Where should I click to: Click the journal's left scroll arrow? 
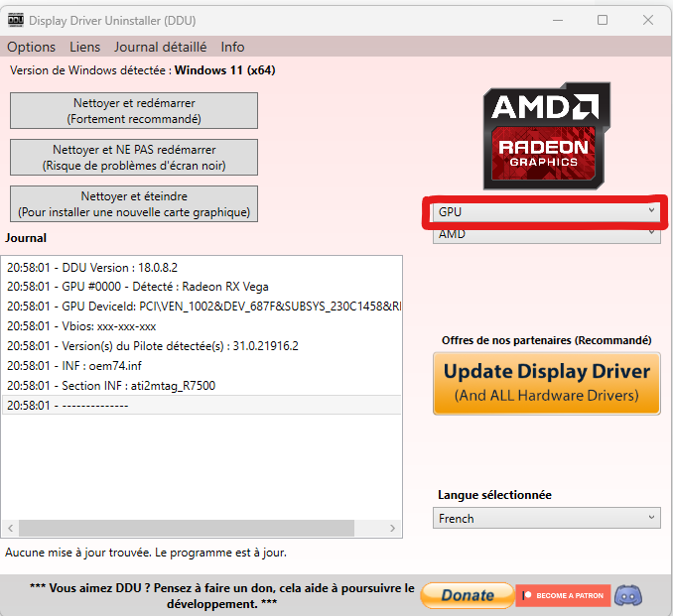(10, 528)
